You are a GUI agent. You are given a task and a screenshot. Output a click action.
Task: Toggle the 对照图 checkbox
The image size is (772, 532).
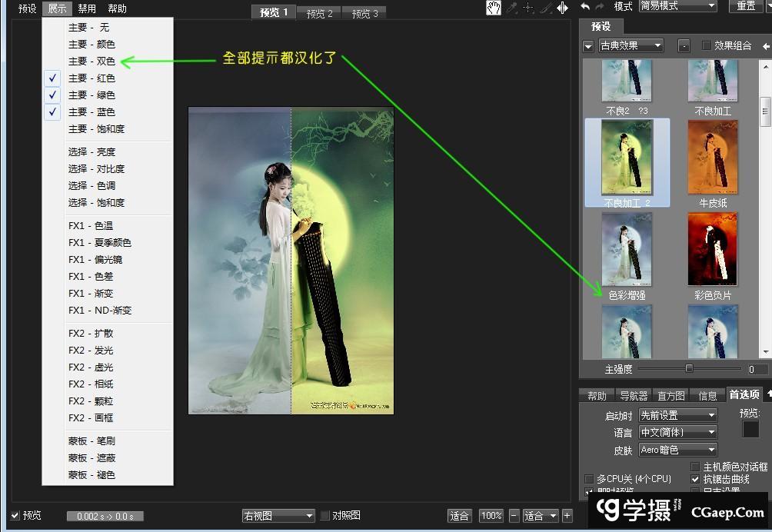[x=325, y=516]
